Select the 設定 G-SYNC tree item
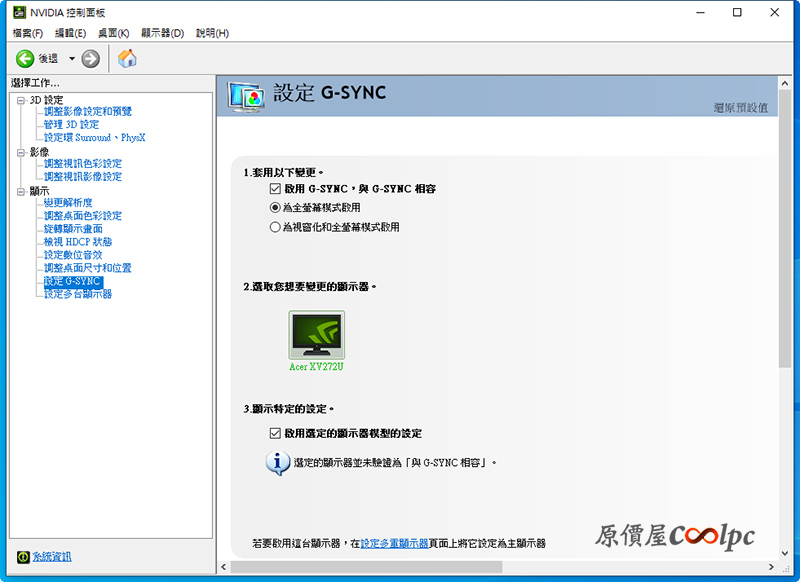800x582 pixels. coord(73,281)
